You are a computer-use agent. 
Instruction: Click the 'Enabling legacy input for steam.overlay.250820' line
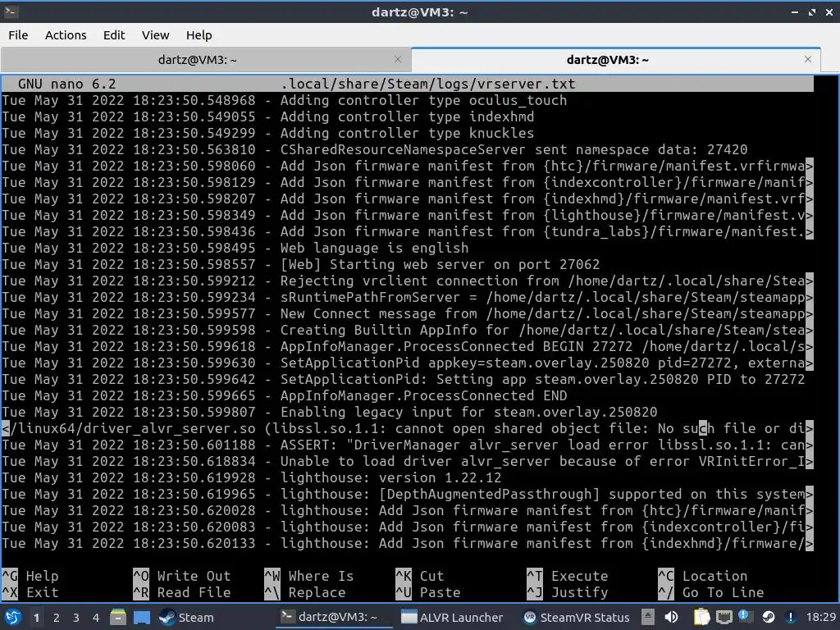pyautogui.click(x=330, y=412)
